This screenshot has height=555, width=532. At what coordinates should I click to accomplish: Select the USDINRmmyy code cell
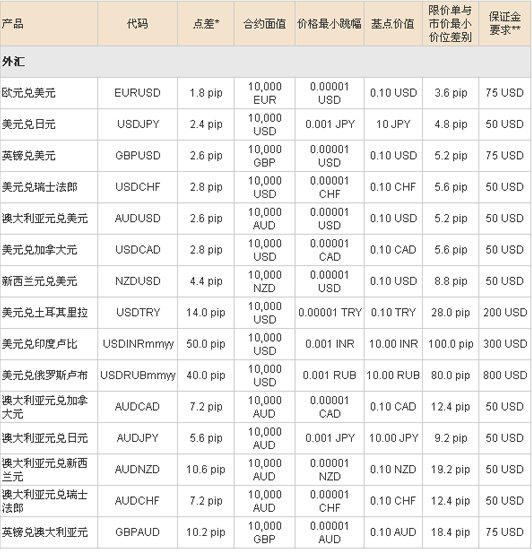pos(138,344)
